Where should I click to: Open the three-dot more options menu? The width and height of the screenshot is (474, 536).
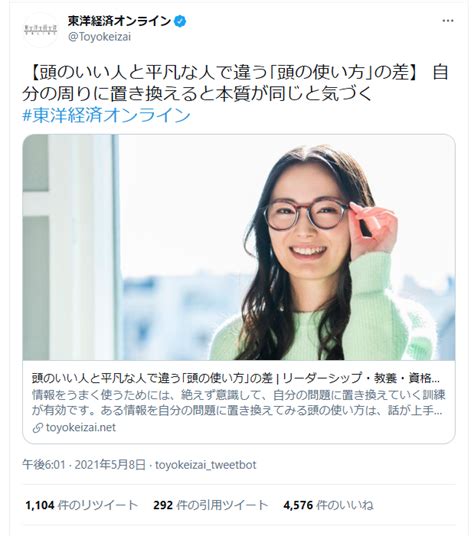[448, 21]
